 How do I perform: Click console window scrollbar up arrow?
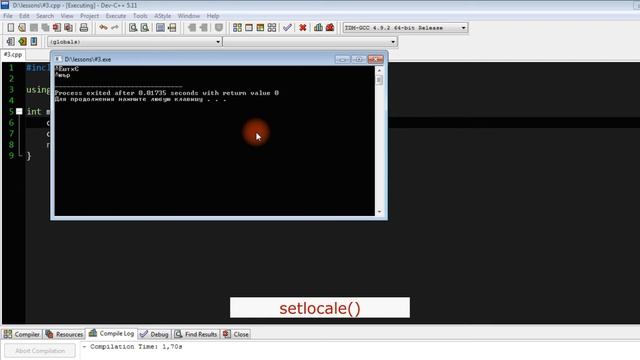click(379, 70)
